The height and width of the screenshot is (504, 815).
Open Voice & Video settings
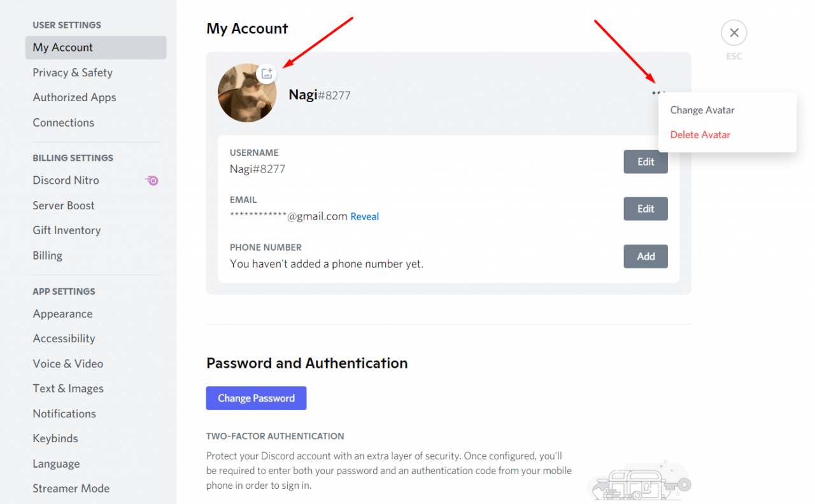pyautogui.click(x=67, y=363)
